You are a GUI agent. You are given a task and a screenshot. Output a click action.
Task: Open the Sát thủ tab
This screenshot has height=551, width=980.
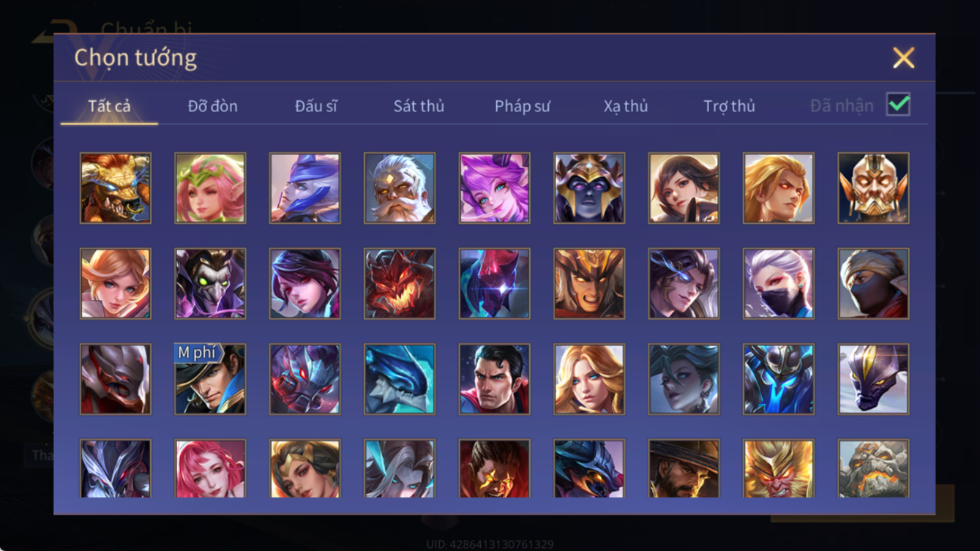[419, 106]
